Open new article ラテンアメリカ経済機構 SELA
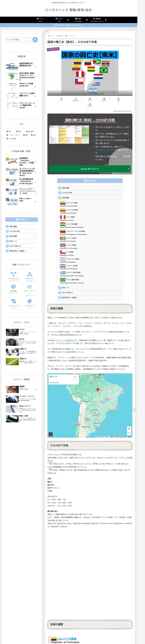 point(22,96)
